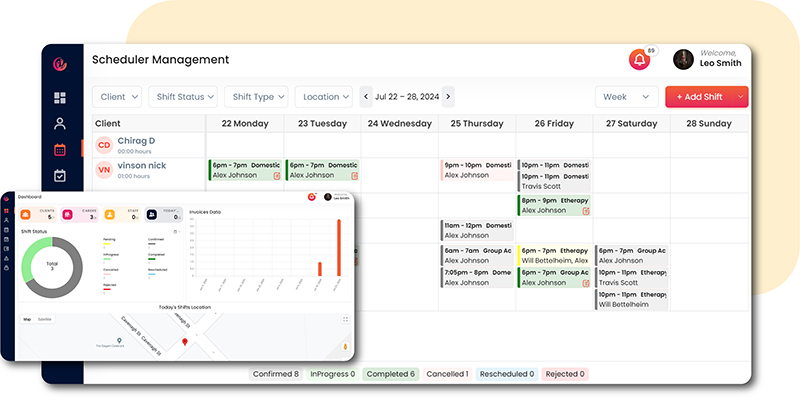Click the Cancelled 1 status legend chip

[447, 374]
